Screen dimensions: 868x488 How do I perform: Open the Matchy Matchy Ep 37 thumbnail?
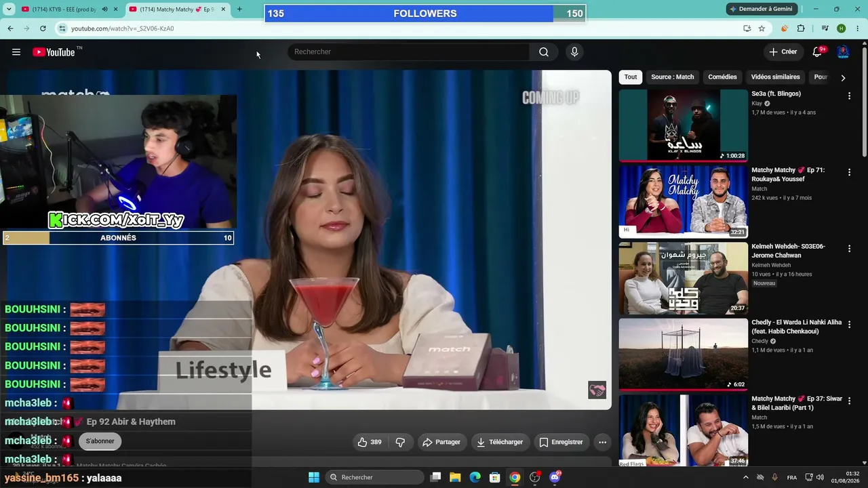[683, 430]
